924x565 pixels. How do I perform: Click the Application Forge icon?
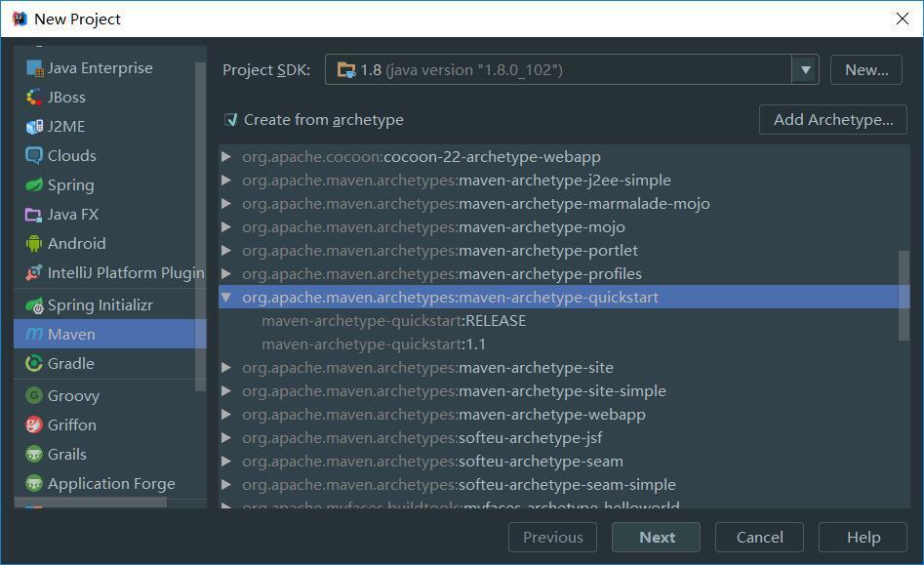(34, 484)
